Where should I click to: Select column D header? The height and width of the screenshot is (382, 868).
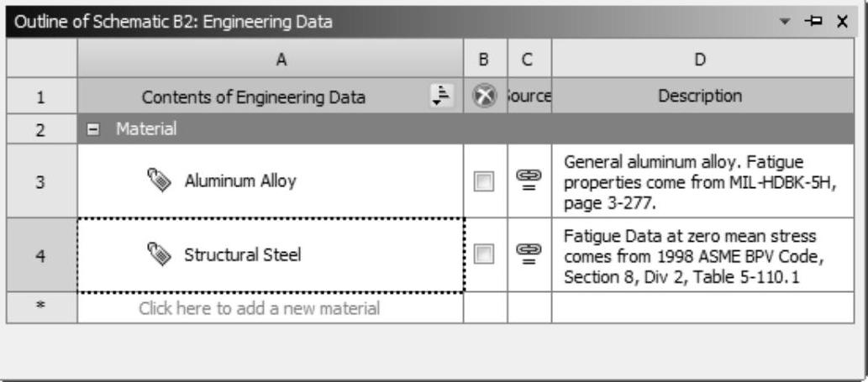[x=699, y=60]
